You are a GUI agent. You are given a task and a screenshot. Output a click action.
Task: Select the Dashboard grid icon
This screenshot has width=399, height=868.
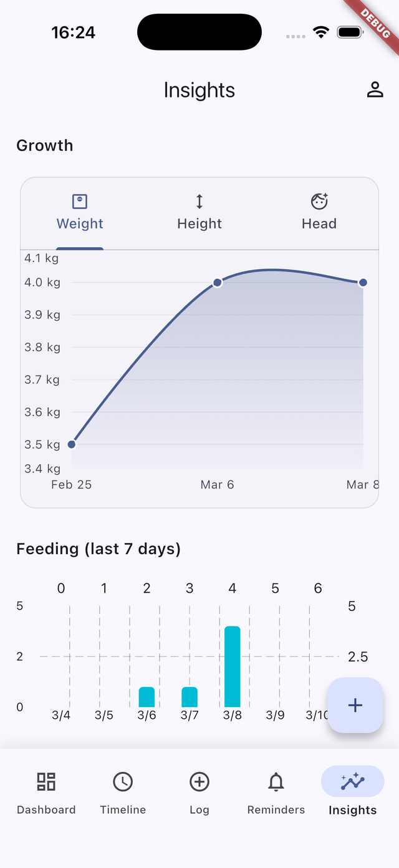click(x=46, y=781)
